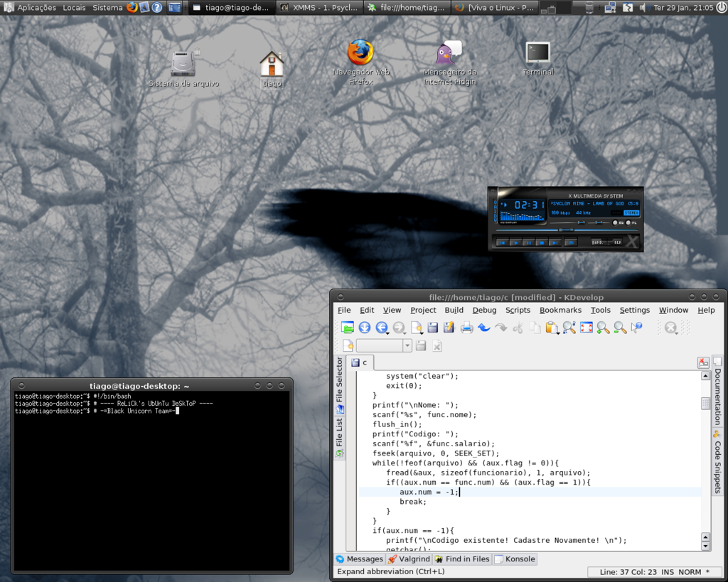Click the What's This help pointer icon
728x582 pixels.
coord(637,328)
